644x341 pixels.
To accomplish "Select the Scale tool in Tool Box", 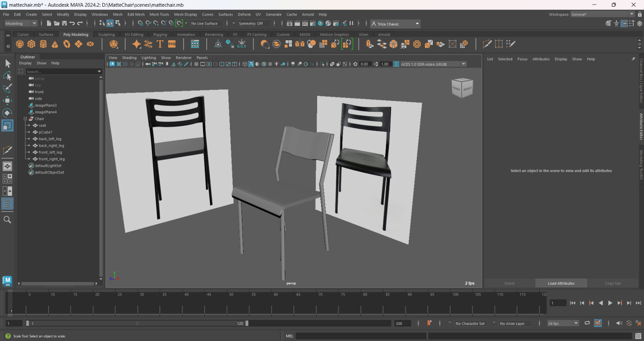I will pos(8,126).
